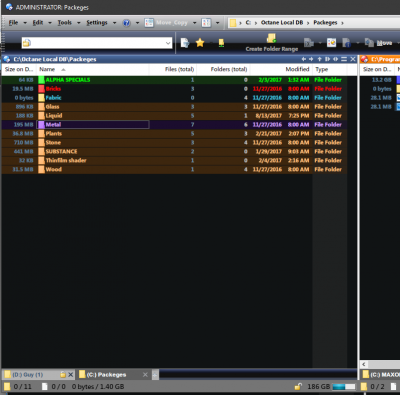
Task: Click the purple color label of Metal
Action: pos(41,125)
